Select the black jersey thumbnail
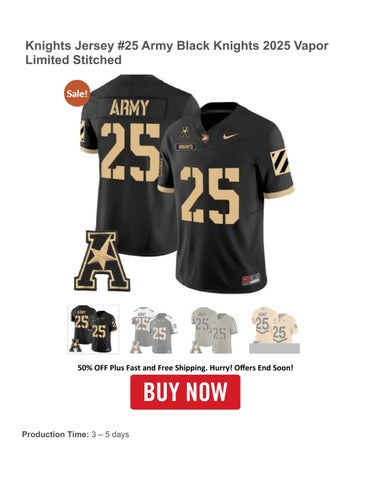Viewport: 371px width, 480px height. 93,329
